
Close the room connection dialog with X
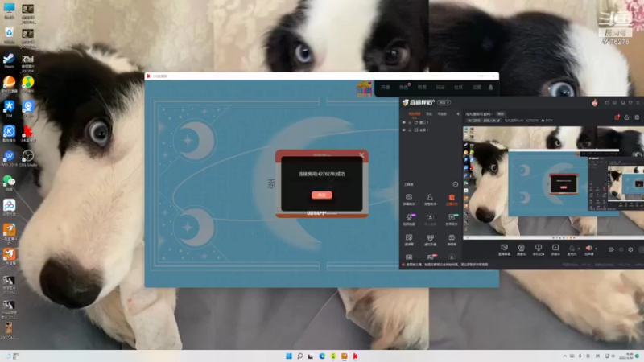pyautogui.click(x=361, y=155)
